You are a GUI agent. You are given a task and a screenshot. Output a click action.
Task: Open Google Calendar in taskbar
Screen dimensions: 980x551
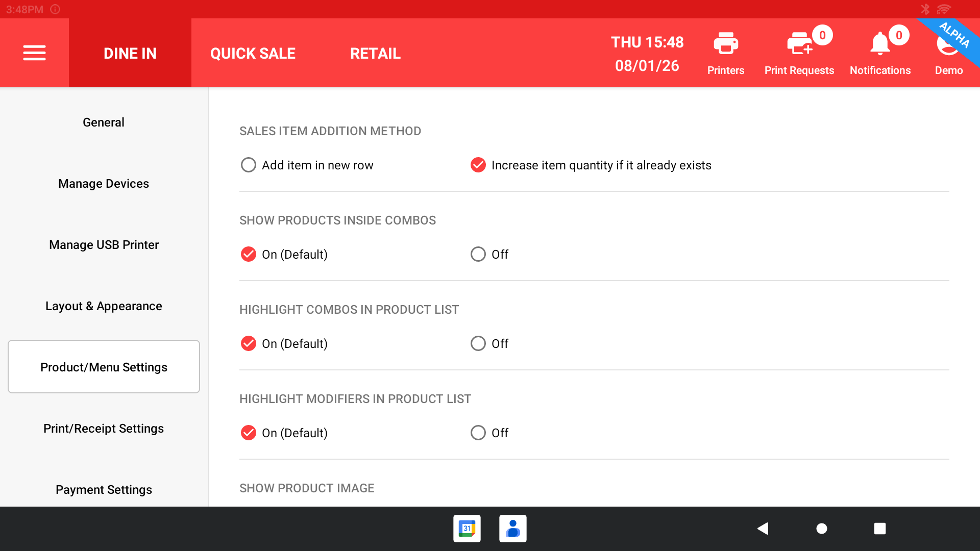(467, 529)
